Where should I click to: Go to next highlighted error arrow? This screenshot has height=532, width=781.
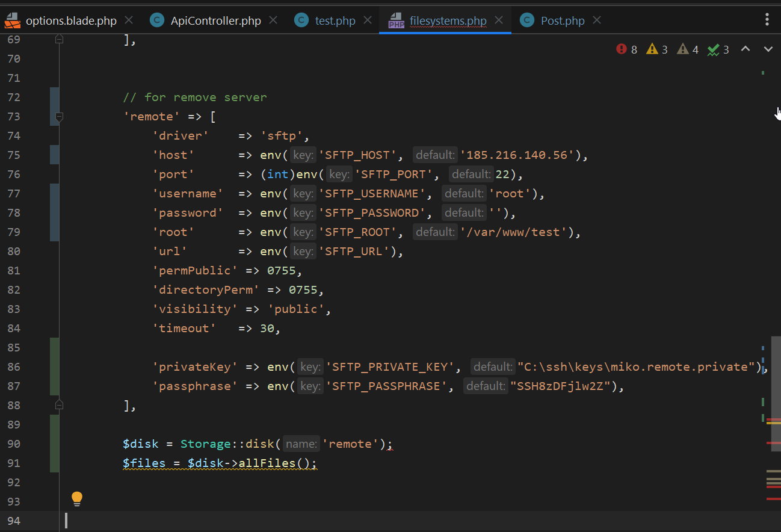(x=768, y=49)
